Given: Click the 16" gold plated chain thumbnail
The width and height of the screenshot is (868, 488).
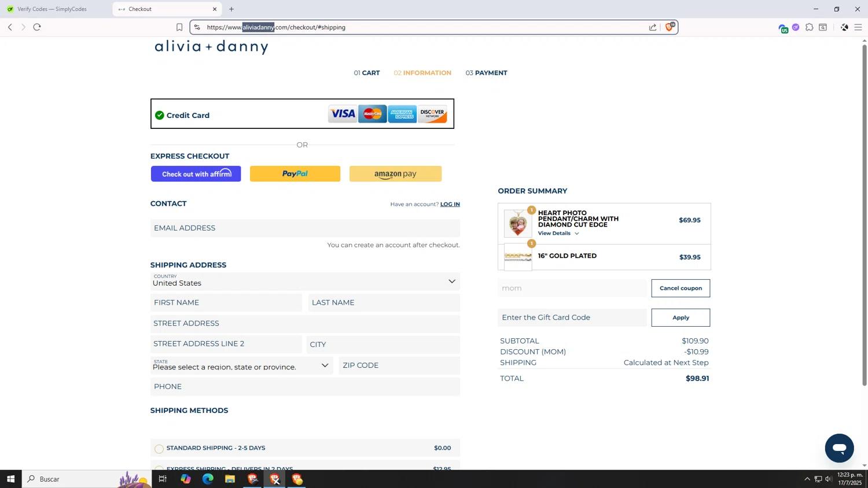Looking at the screenshot, I should 518,257.
